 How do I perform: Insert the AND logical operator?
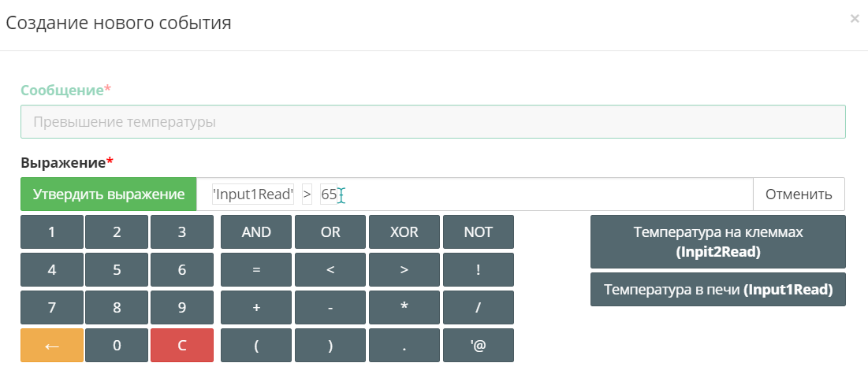click(255, 231)
